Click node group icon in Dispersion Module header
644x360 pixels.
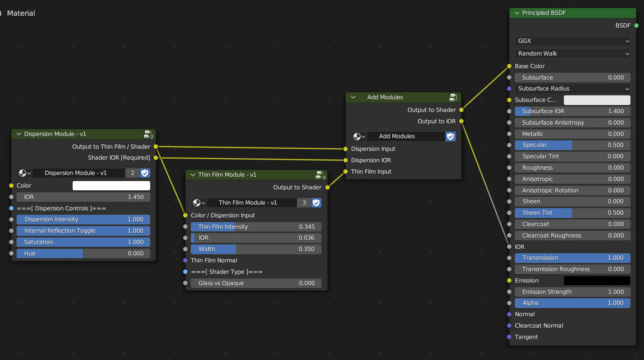pos(148,134)
